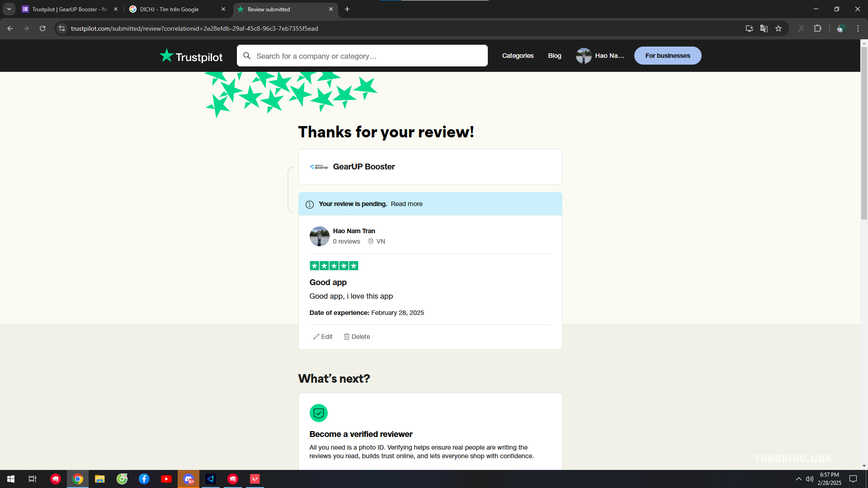Switch to Trustpilot | GearUP Booster tab
This screenshot has height=488, width=868.
coord(70,9)
